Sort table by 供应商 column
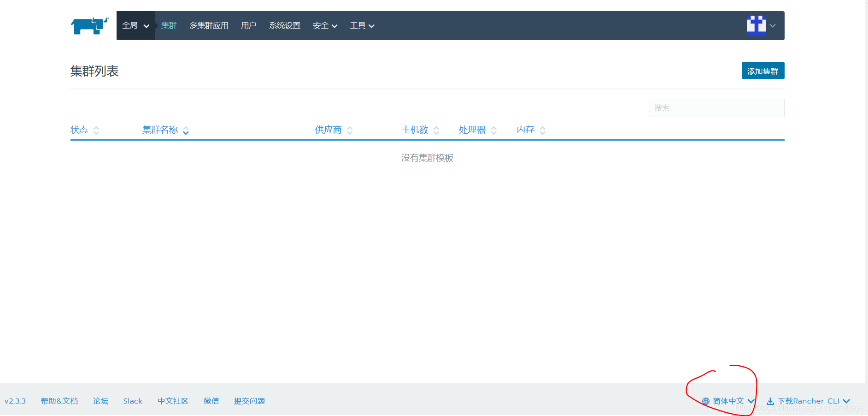The height and width of the screenshot is (416, 868). 334,130
